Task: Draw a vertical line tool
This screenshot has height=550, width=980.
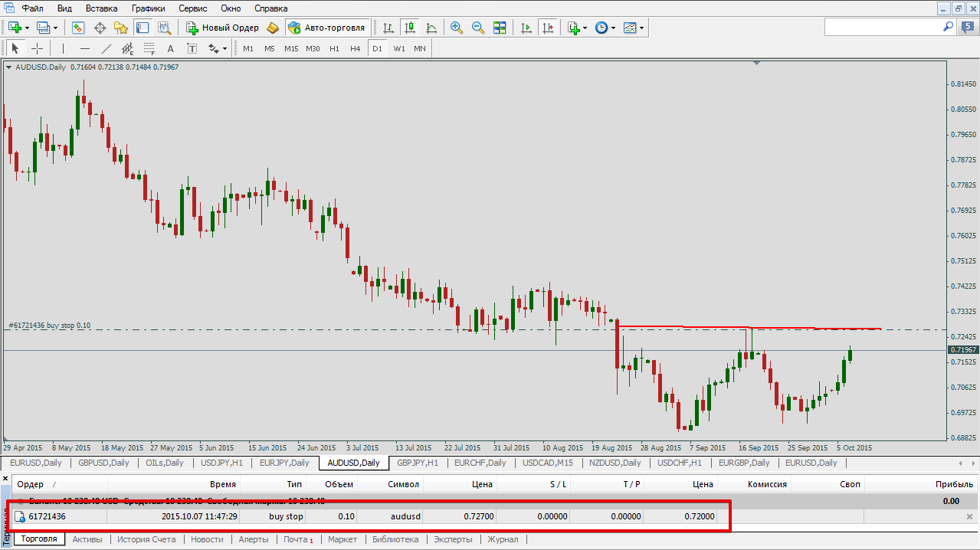Action: (63, 48)
